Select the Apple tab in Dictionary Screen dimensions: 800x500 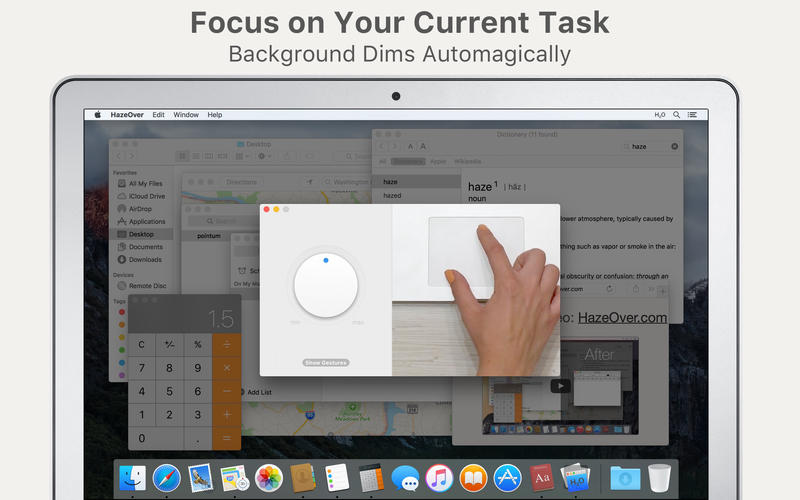click(x=438, y=162)
